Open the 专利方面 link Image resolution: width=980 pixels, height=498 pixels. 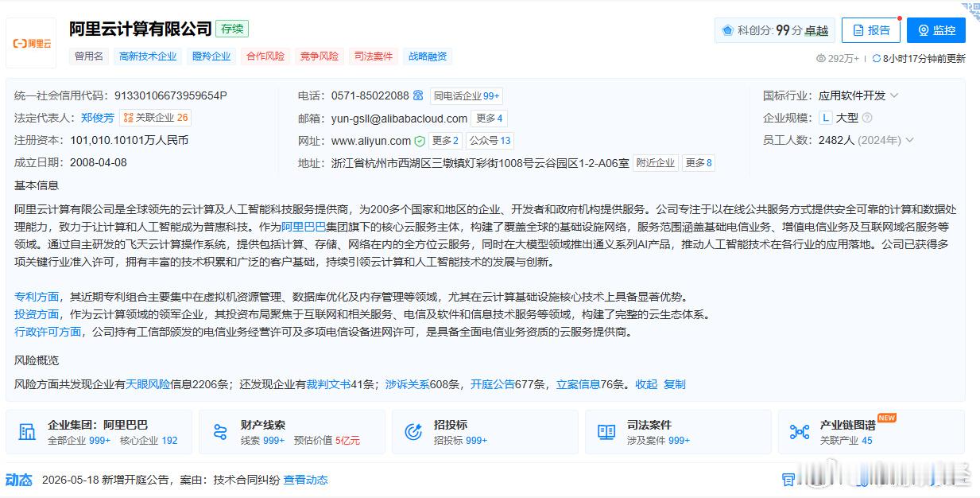37,297
